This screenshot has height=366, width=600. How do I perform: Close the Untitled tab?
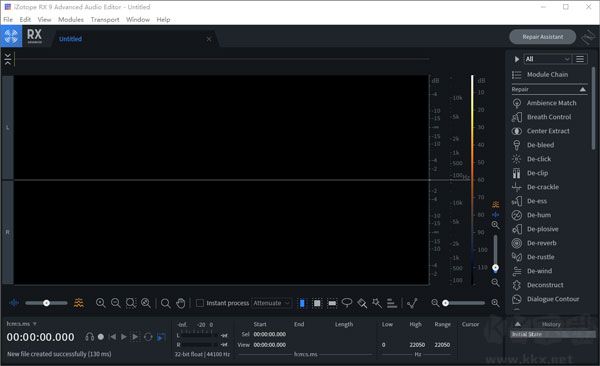[x=209, y=39]
